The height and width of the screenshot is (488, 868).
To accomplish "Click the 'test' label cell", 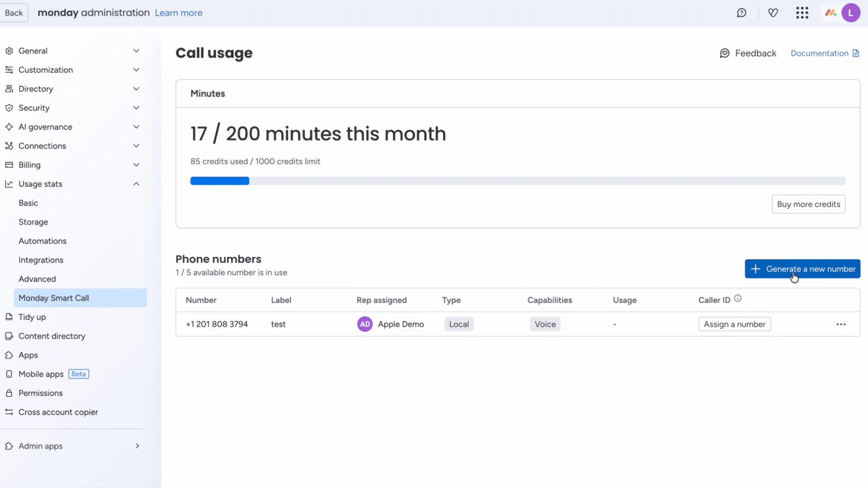I will [x=278, y=324].
